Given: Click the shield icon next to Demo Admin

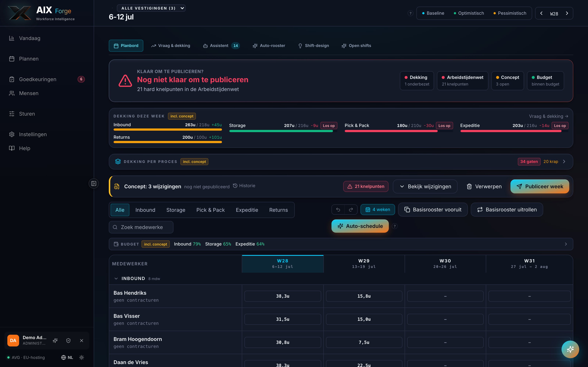Looking at the screenshot, I should (x=68, y=341).
